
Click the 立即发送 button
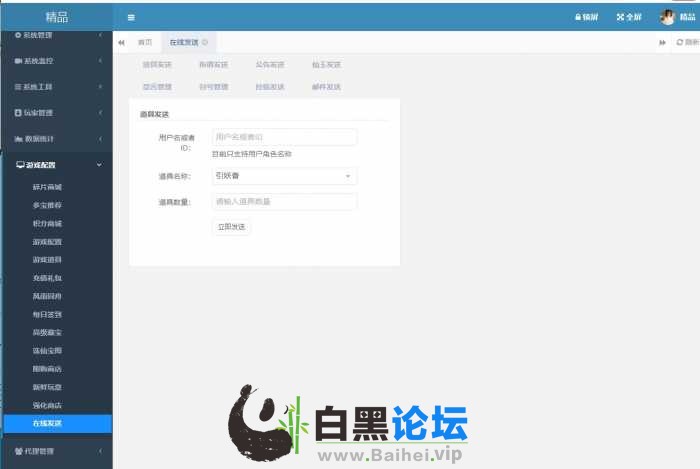[x=231, y=227]
